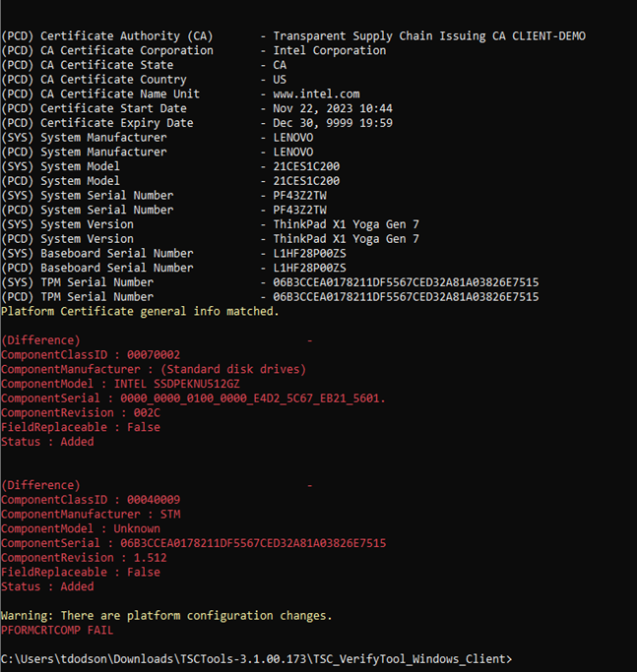
Task: Click the '(PCD) Certificate Authority (CA)' label
Action: (x=107, y=36)
